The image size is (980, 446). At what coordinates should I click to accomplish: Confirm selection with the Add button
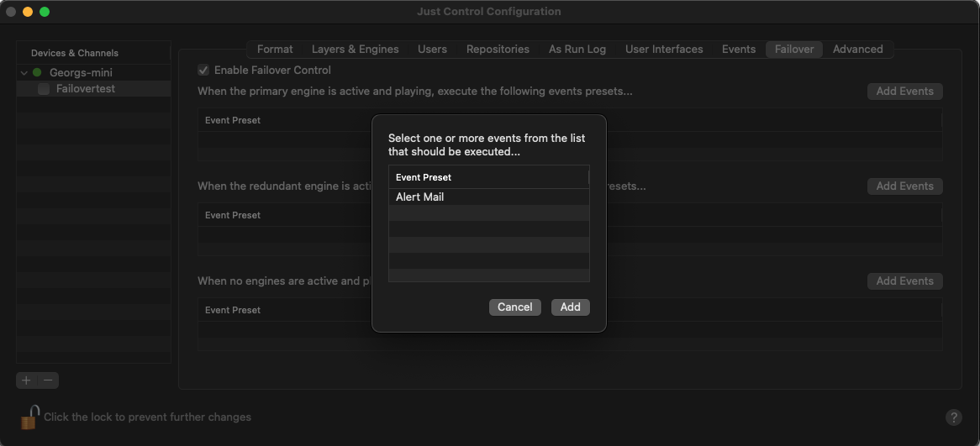tap(570, 307)
